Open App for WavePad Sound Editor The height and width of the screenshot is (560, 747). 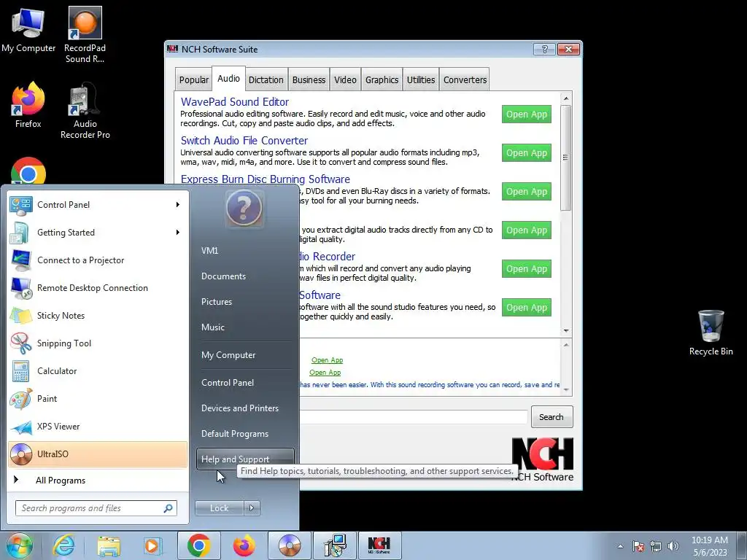tap(527, 114)
